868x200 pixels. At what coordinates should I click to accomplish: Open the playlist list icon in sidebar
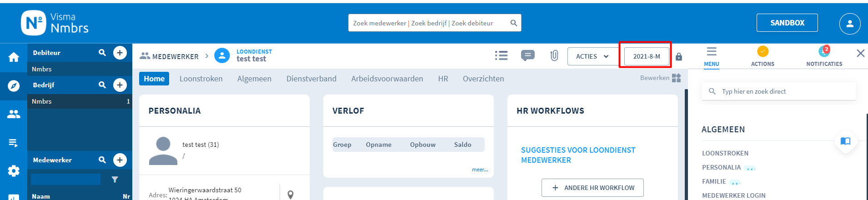click(x=14, y=143)
